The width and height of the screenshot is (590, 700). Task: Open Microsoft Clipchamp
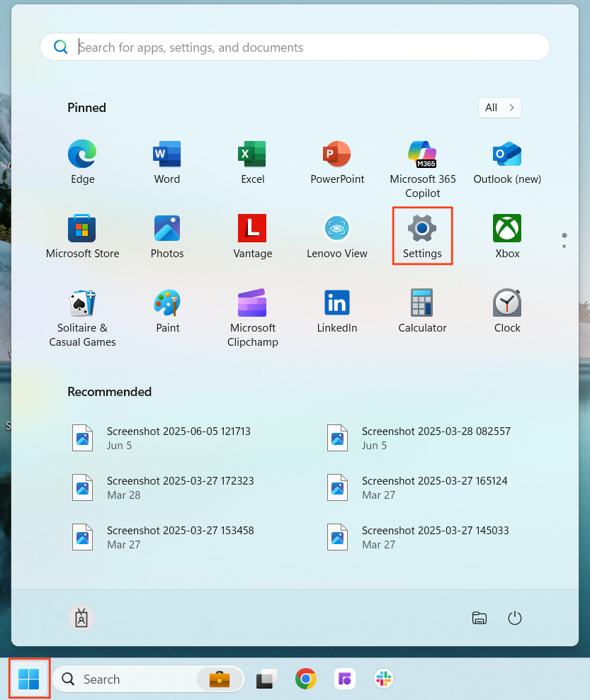coord(252,318)
